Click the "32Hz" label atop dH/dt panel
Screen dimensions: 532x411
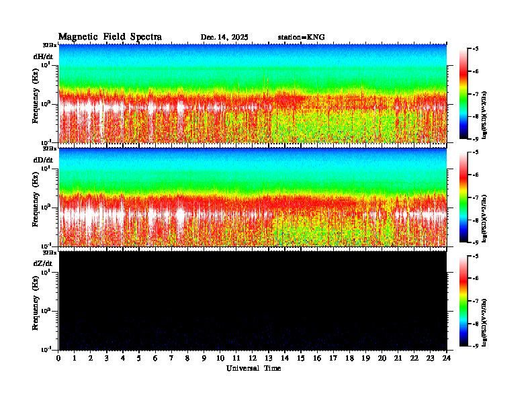[x=50, y=45]
